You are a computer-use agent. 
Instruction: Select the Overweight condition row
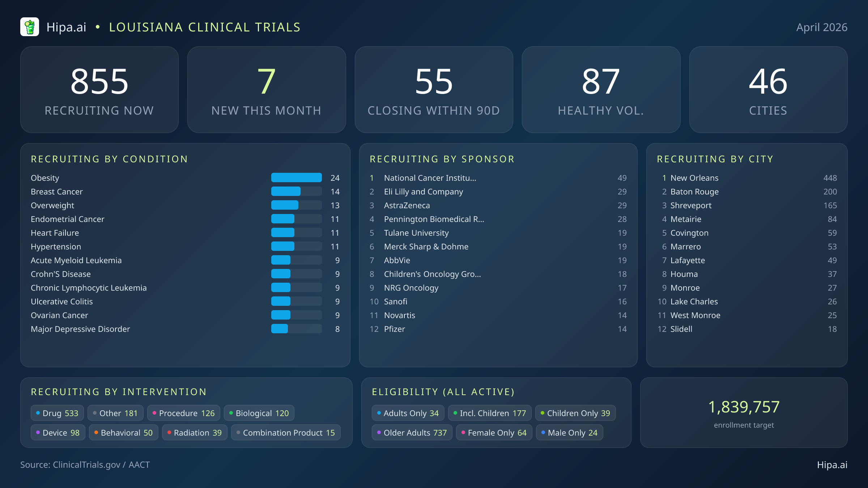coord(185,205)
